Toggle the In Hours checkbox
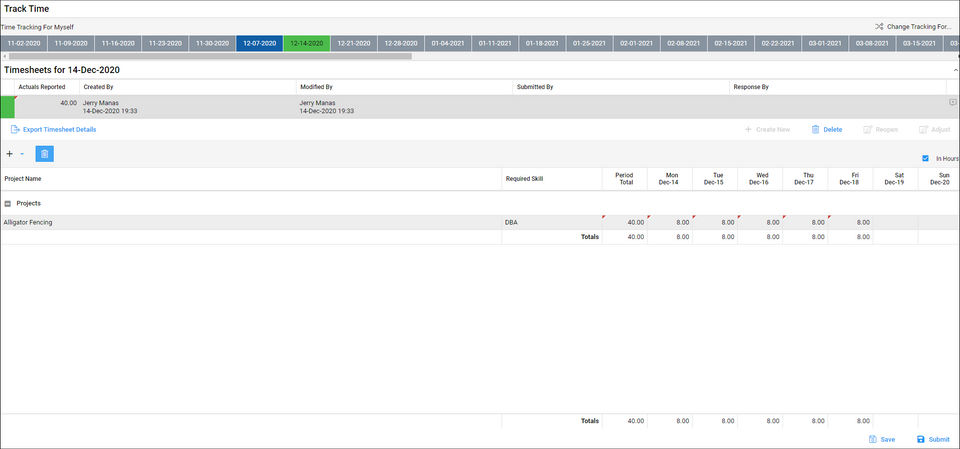 (x=925, y=158)
